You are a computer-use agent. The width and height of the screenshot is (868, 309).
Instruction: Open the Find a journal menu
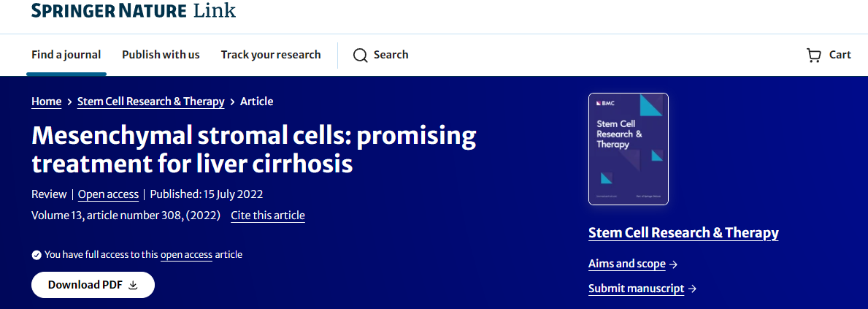coord(66,55)
